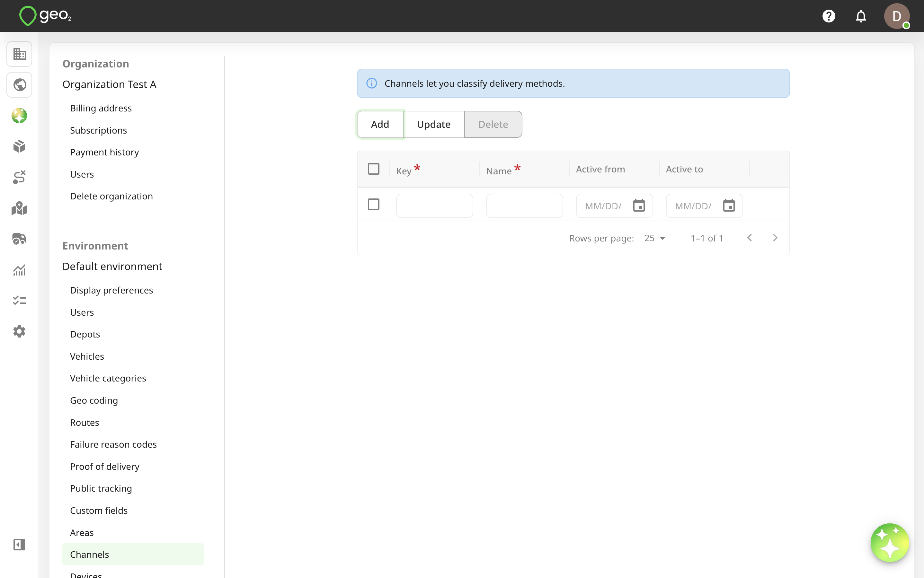
Task: Open Payment history page
Action: click(104, 152)
